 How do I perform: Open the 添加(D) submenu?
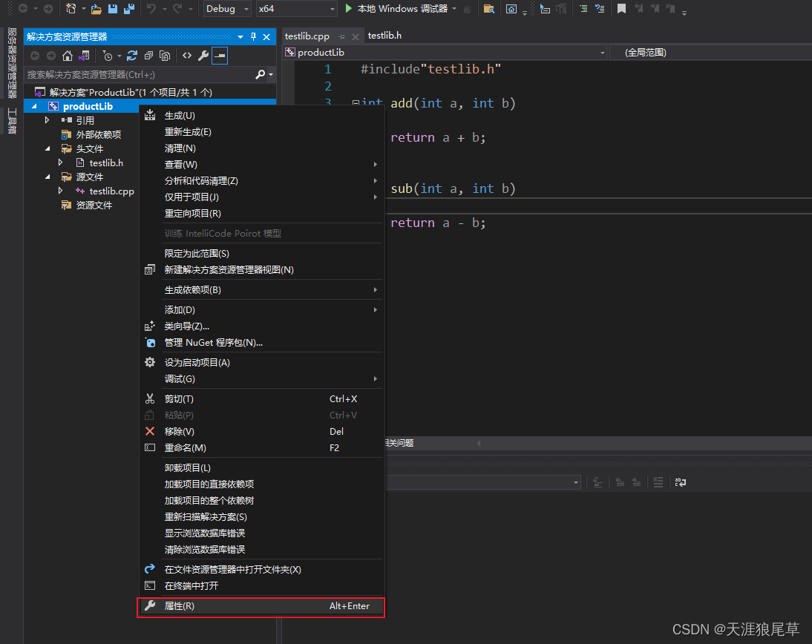[261, 310]
